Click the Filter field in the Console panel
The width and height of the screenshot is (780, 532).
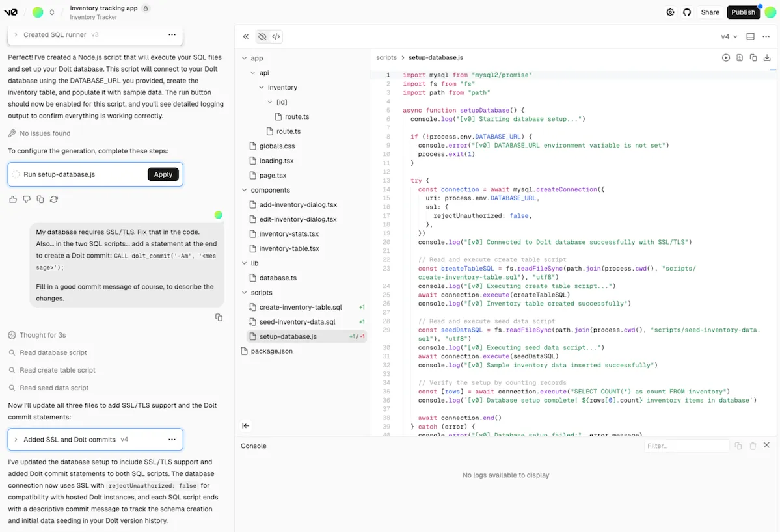(686, 446)
